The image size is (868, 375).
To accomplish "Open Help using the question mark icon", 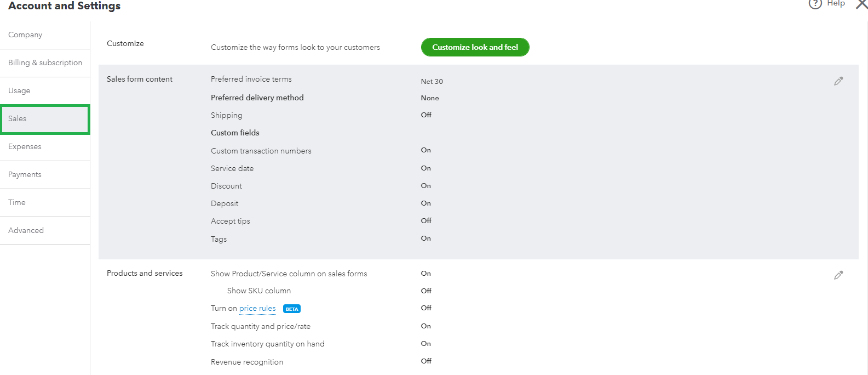I will tap(814, 4).
